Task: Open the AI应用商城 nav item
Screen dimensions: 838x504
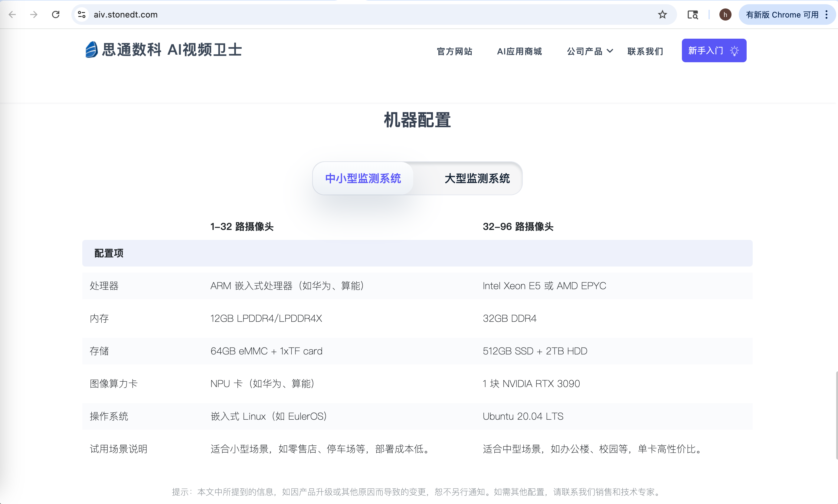Action: 519,51
